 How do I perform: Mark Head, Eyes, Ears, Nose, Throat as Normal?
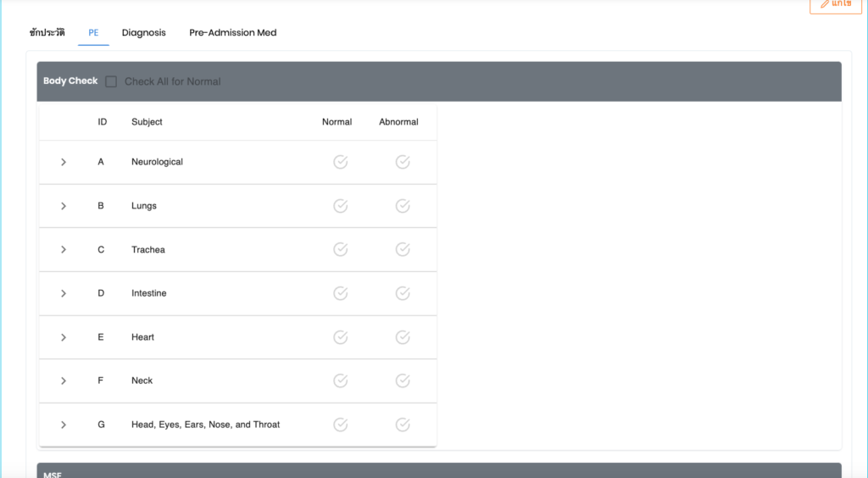[x=340, y=425]
